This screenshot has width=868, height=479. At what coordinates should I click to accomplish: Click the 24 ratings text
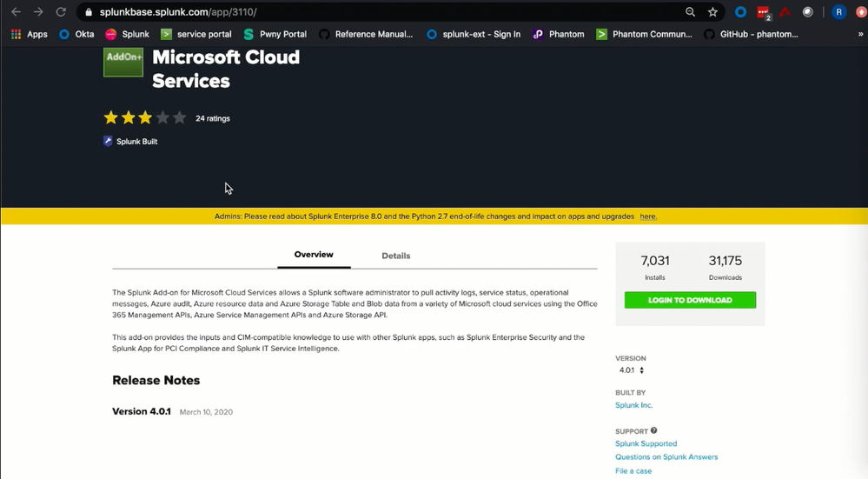point(213,118)
